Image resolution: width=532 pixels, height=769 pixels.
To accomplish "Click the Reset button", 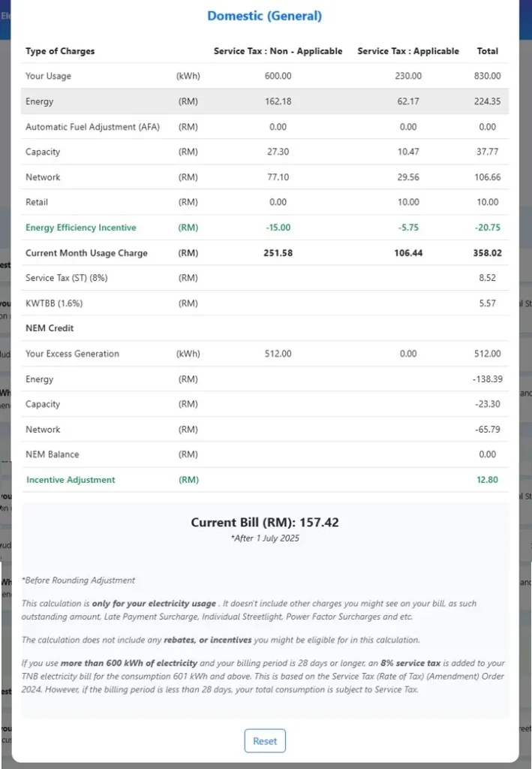I will click(x=265, y=740).
